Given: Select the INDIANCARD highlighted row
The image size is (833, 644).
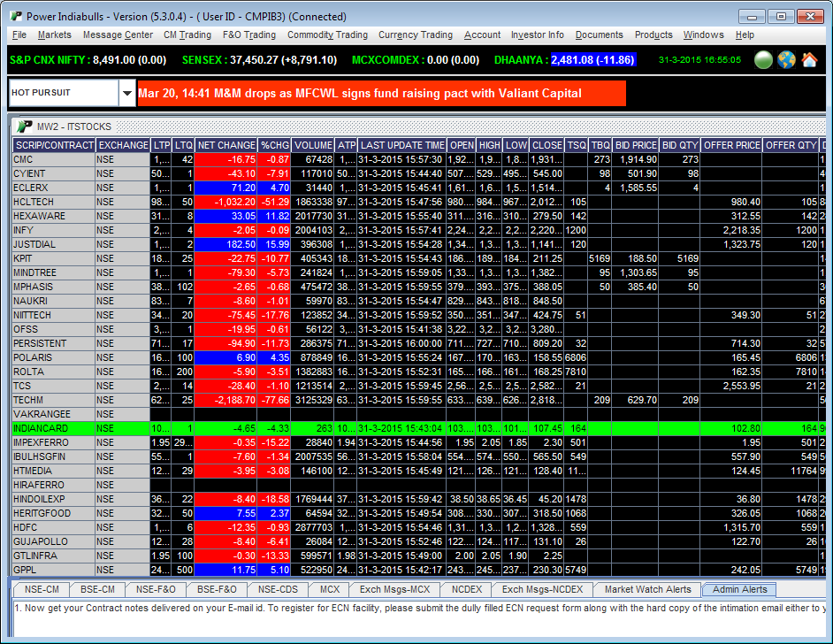Looking at the screenshot, I should (53, 428).
